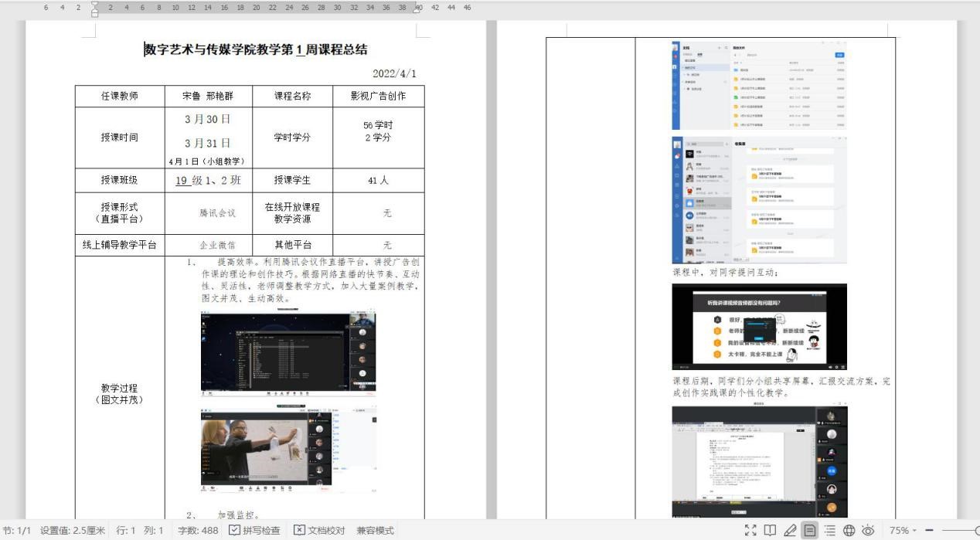The height and width of the screenshot is (540, 980).
Task: Select the page layout view icon
Action: (x=809, y=530)
